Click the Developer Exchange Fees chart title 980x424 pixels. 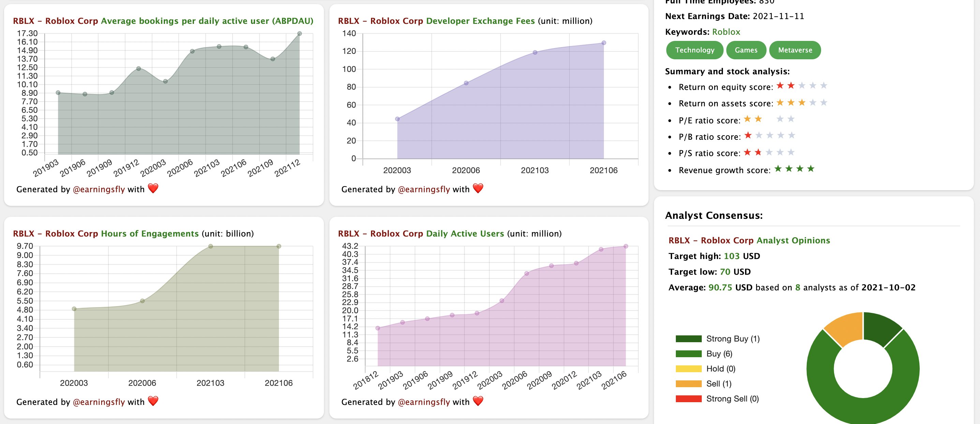point(465,21)
